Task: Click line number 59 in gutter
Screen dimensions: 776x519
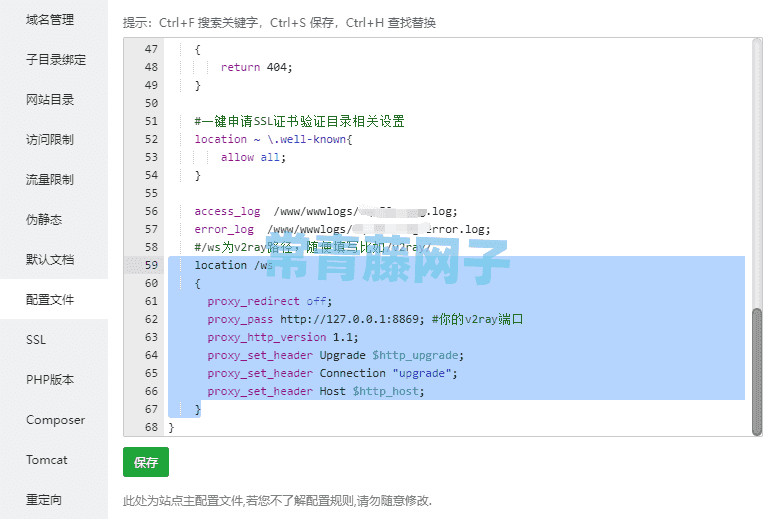Action: pos(151,265)
